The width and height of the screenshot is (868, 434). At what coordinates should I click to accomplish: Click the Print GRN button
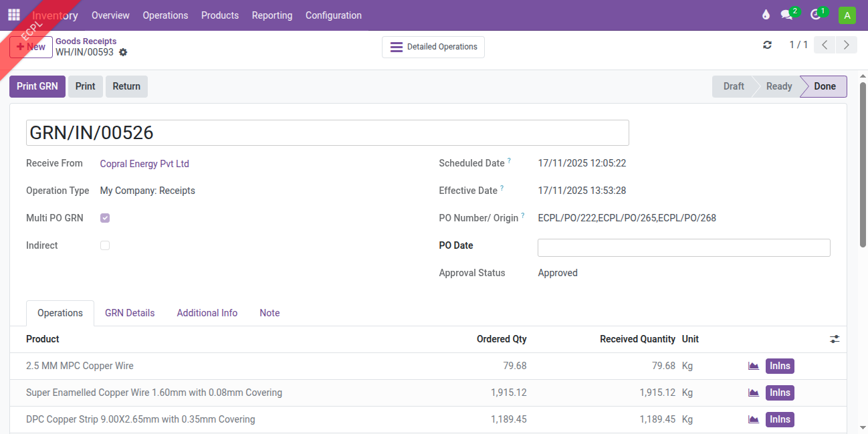coord(37,86)
